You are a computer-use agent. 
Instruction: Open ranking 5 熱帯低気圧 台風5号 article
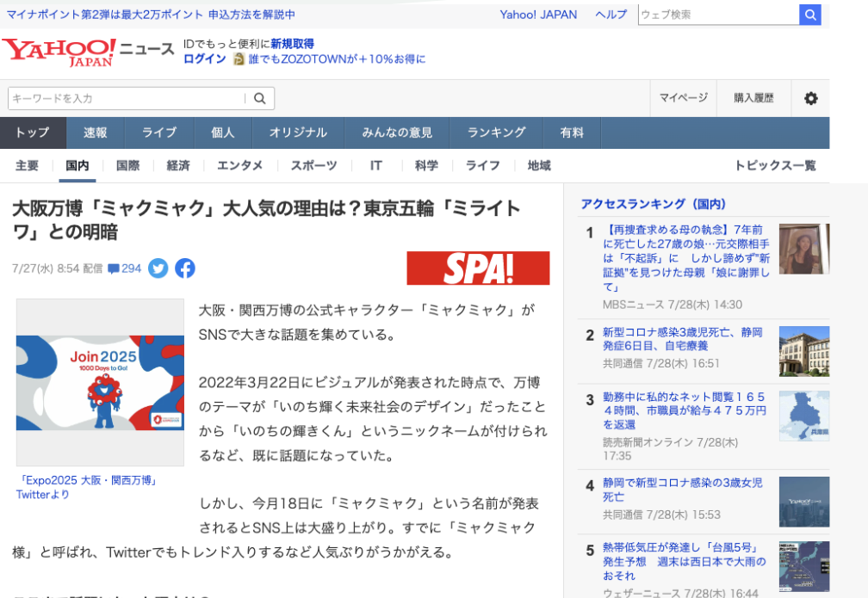pos(685,562)
